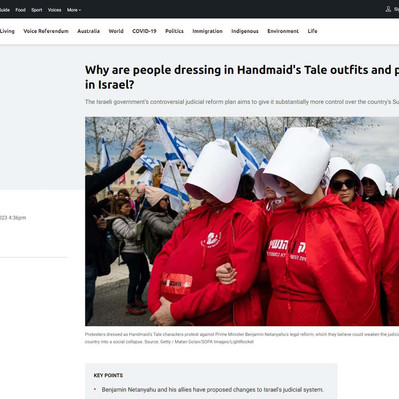Open the Environment topic
The width and height of the screenshot is (399, 399).
tap(283, 31)
